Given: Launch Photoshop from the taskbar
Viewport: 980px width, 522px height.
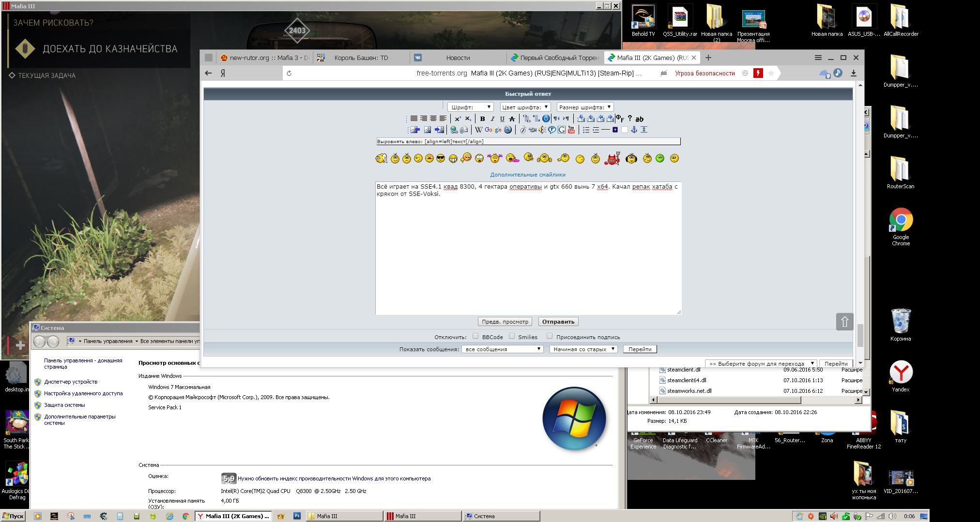Looking at the screenshot, I should [297, 516].
